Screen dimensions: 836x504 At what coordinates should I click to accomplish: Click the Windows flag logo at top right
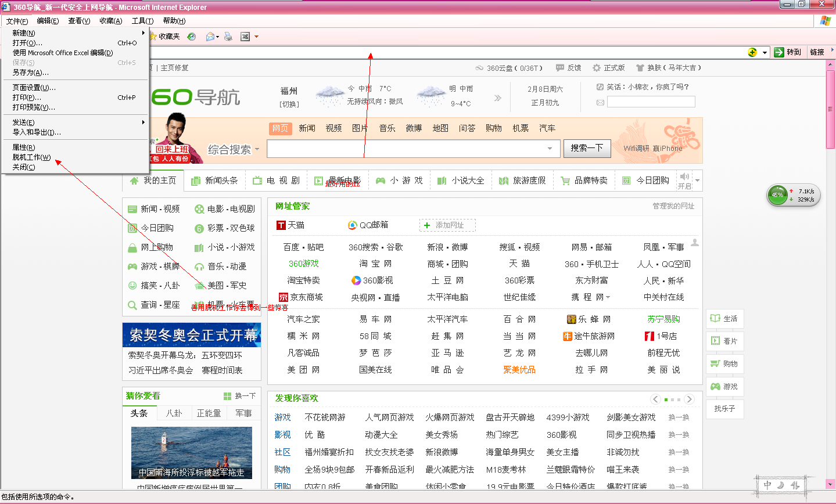(x=826, y=20)
